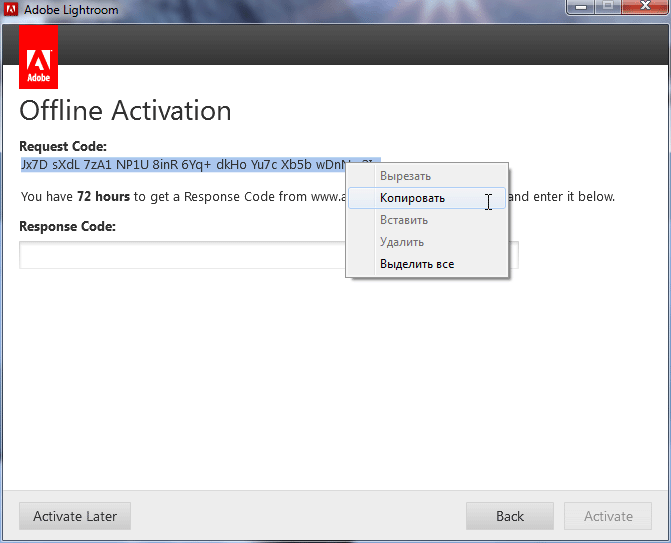
Task: Focus the Response Code input field
Action: [x=269, y=255]
